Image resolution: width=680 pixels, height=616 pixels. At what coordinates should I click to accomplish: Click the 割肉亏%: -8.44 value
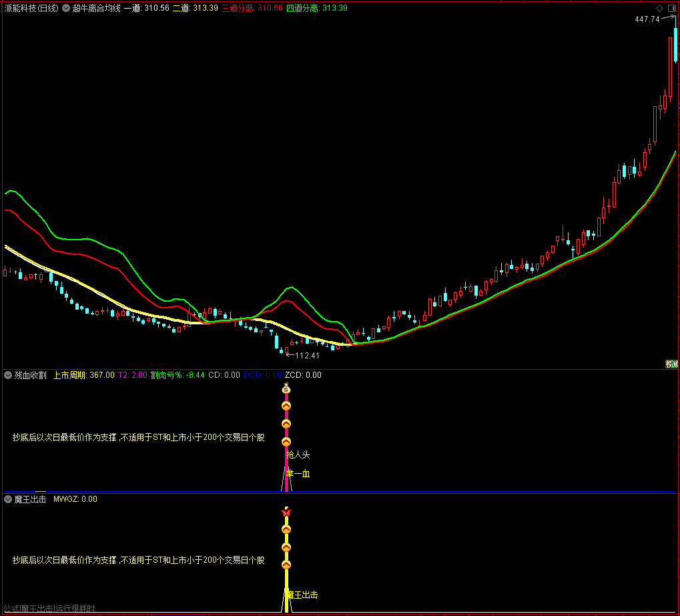pos(178,375)
